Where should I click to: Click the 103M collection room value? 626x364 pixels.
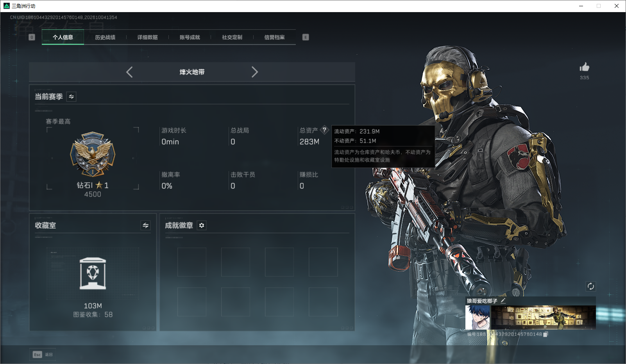point(93,306)
